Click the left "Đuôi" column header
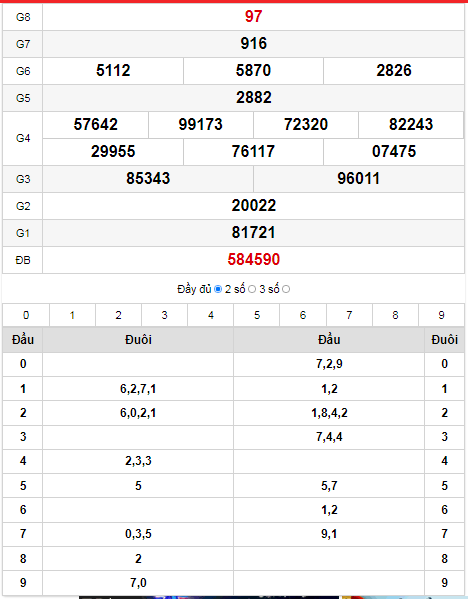 tap(138, 340)
